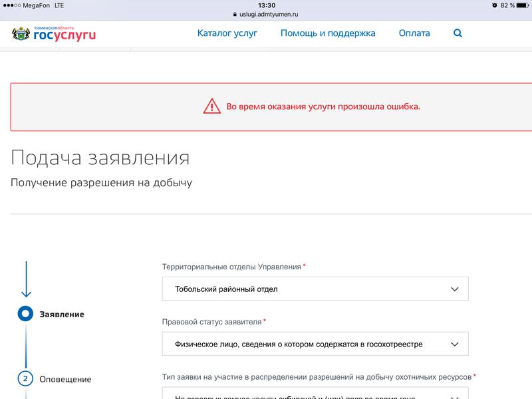Screen dimensions: 532x399
Task: Click the error message text in banner
Action: 323,106
